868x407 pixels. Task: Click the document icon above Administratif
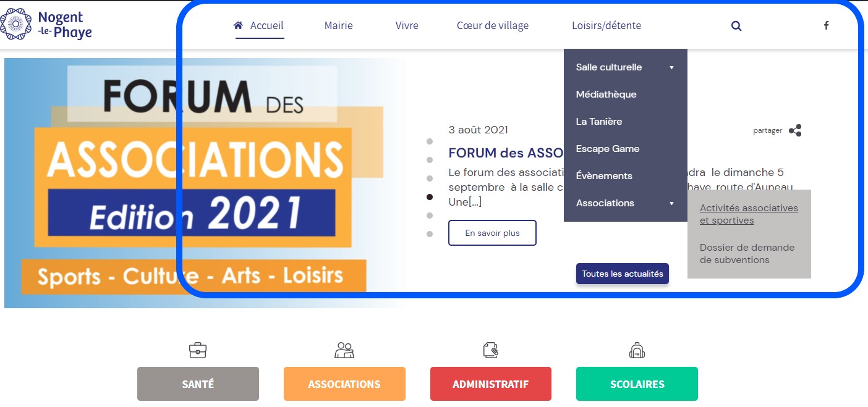pos(490,350)
